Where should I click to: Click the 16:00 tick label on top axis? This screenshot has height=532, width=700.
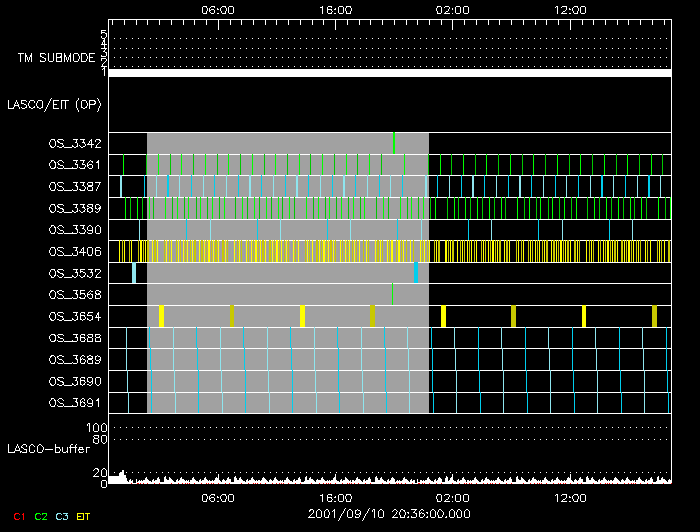(x=335, y=9)
